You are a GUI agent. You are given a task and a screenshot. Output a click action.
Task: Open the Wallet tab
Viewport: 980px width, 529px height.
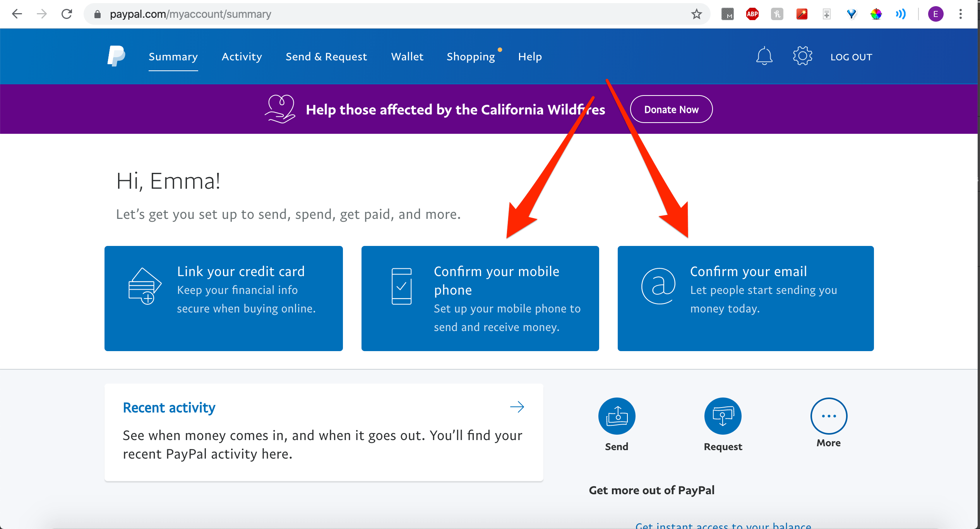[x=407, y=56]
